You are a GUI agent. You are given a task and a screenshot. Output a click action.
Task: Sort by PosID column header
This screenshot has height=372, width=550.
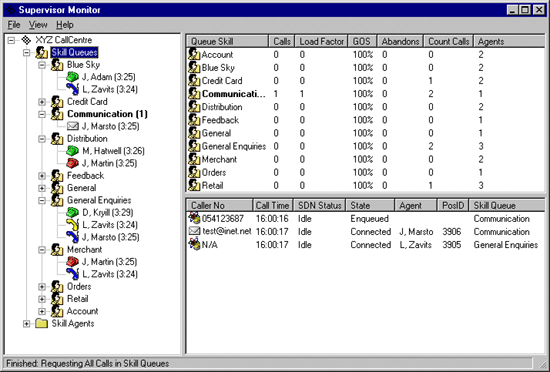[453, 205]
